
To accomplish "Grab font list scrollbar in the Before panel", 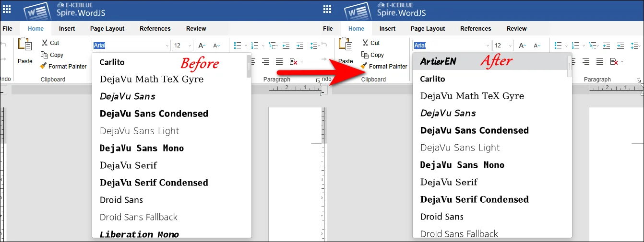I will (x=249, y=66).
